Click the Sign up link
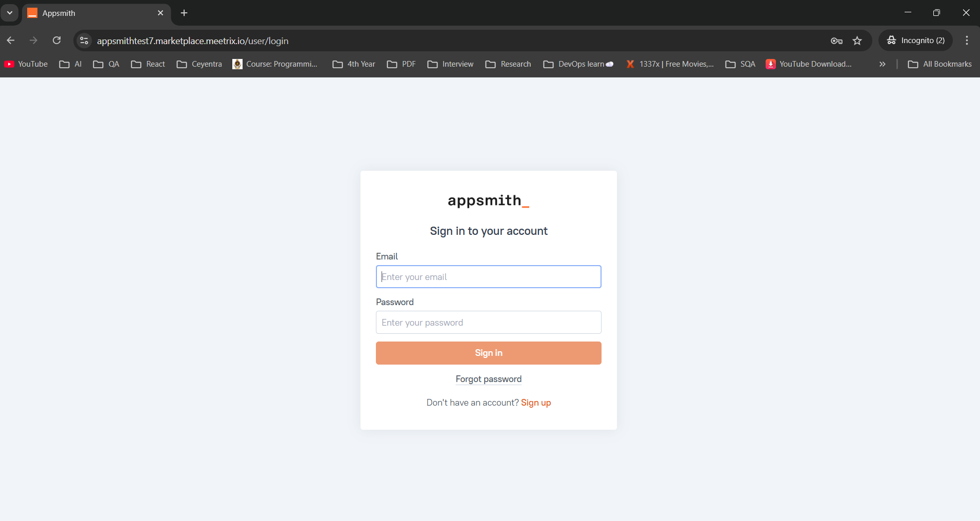 pyautogui.click(x=536, y=403)
